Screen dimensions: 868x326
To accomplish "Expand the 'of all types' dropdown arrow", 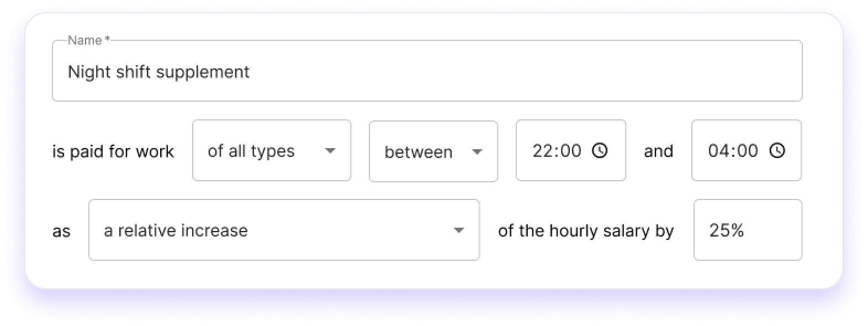I will coord(330,151).
